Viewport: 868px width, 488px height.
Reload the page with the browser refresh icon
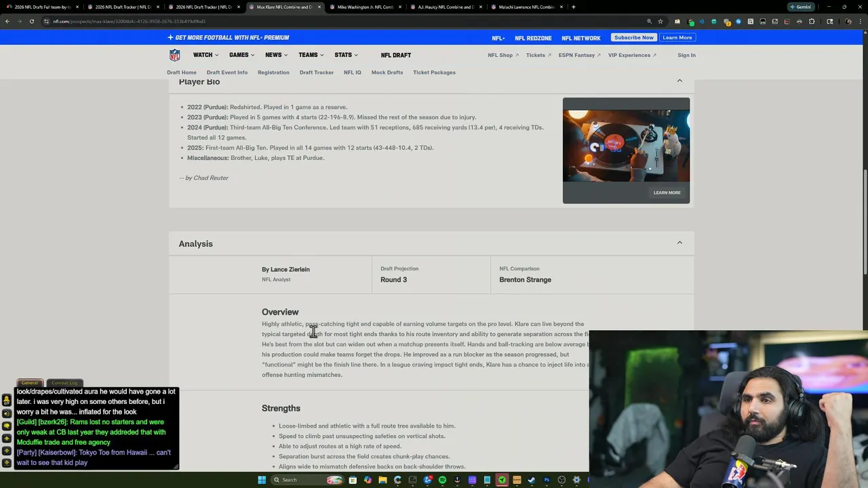pos(31,21)
